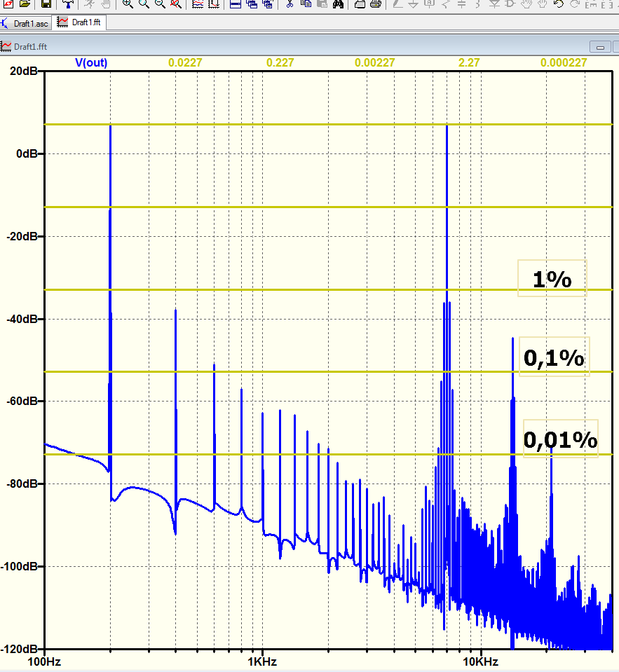Click the 2.27 trace label
Image resolution: width=619 pixels, height=672 pixels.
point(469,62)
